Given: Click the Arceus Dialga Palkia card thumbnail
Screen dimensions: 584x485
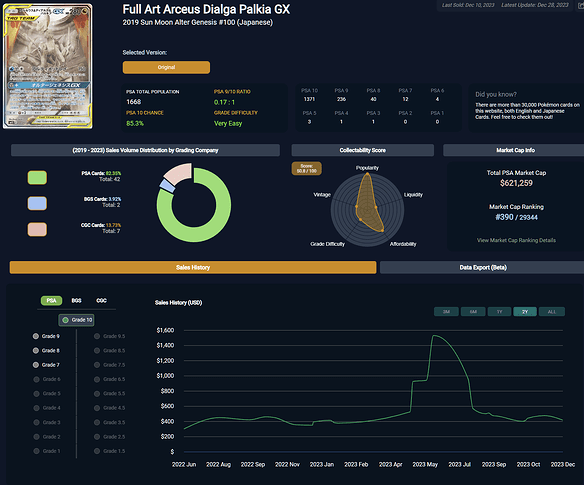Looking at the screenshot, I should pos(48,66).
